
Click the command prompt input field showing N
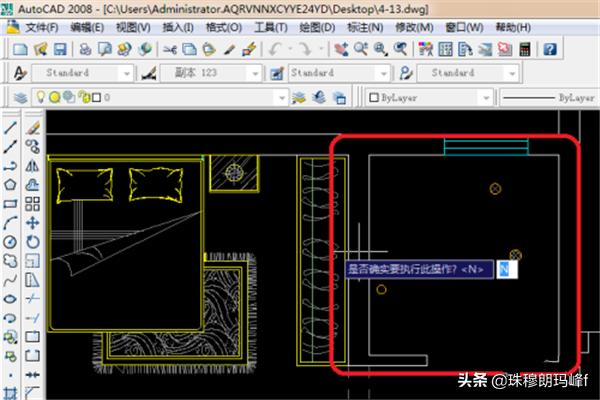pyautogui.click(x=506, y=269)
